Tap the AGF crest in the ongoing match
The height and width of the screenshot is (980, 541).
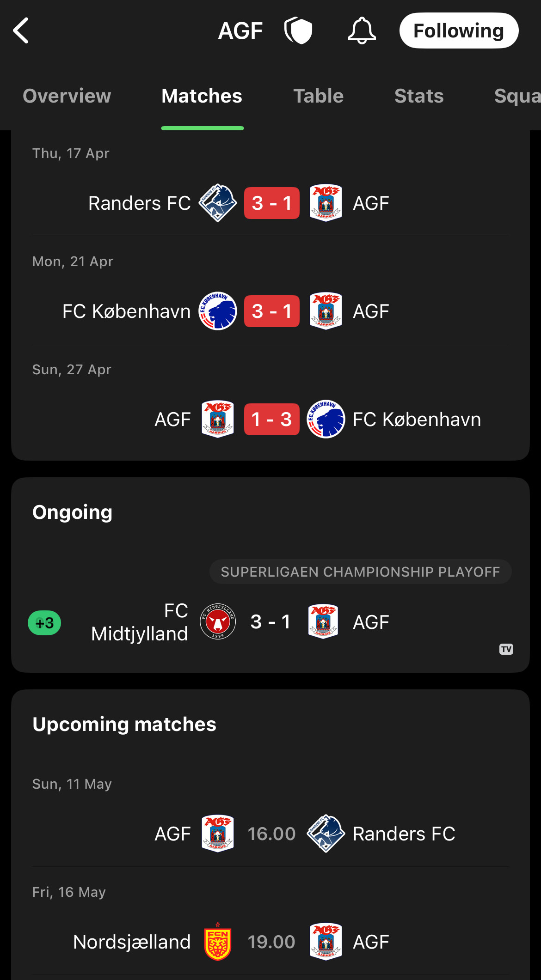pos(323,621)
